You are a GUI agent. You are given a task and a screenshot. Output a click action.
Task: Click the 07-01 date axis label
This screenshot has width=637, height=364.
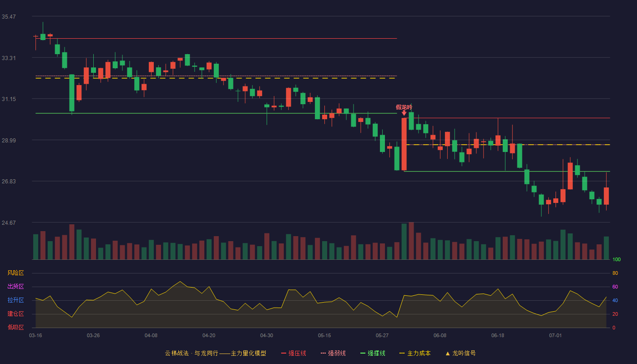(x=556, y=335)
